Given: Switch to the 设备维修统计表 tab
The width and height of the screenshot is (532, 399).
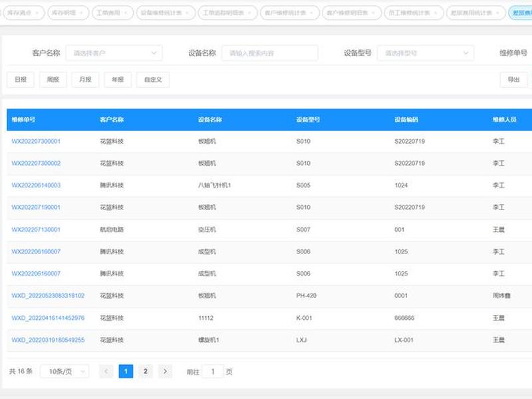Looking at the screenshot, I should click(x=166, y=13).
